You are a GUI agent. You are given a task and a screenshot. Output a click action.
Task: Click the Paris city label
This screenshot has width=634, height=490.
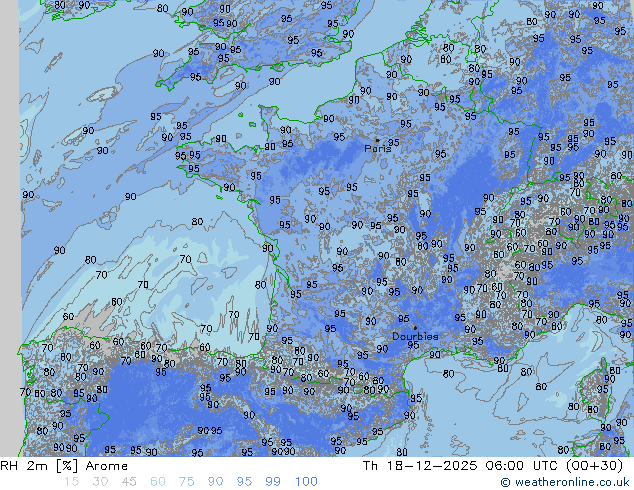coord(378,148)
